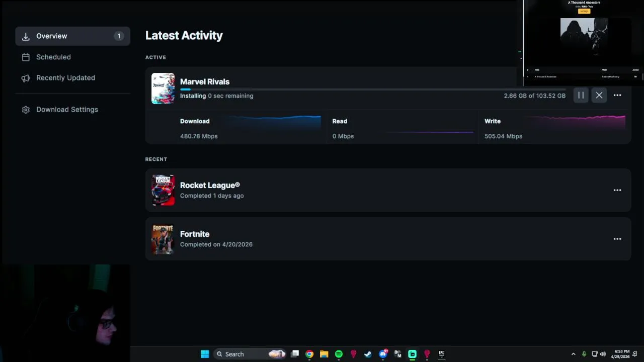Click the Completed 1 days ago text
Image resolution: width=644 pixels, height=362 pixels.
tap(212, 196)
